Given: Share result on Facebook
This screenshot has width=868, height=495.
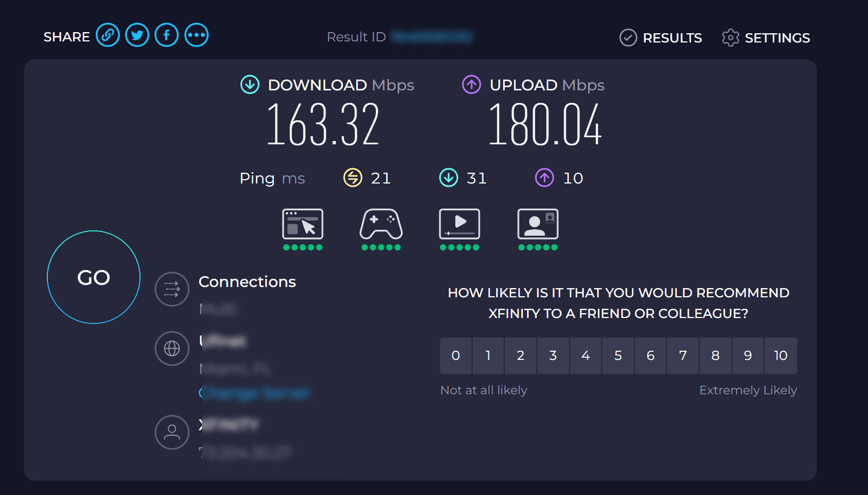Looking at the screenshot, I should [x=167, y=35].
